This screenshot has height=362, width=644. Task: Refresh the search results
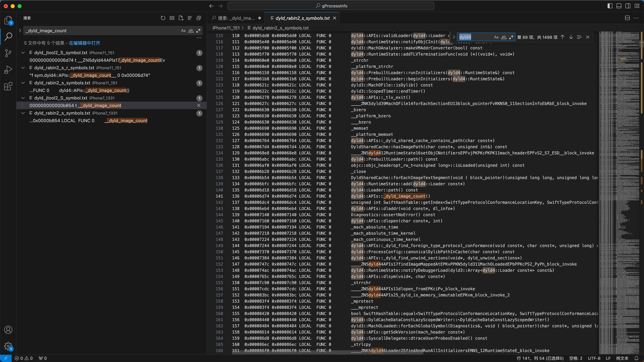pyautogui.click(x=163, y=18)
